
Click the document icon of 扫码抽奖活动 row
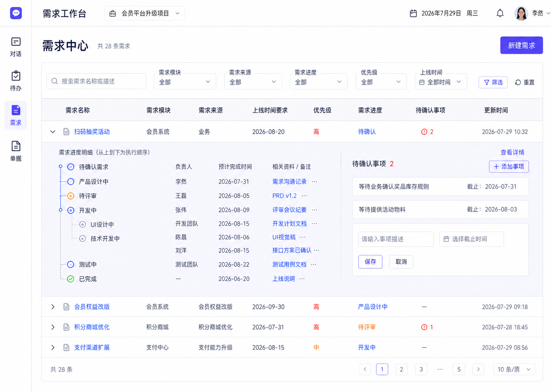click(x=66, y=132)
